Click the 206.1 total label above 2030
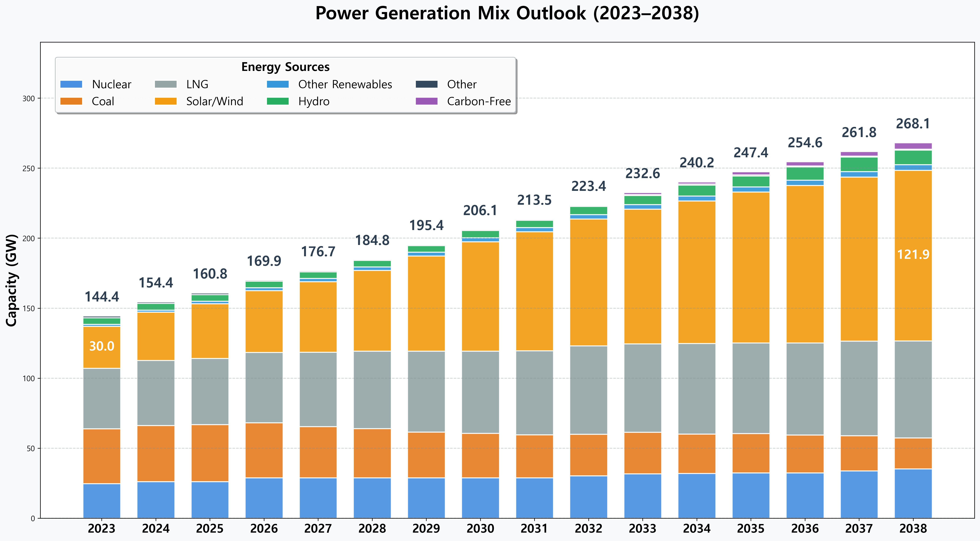The image size is (980, 541). pyautogui.click(x=480, y=210)
